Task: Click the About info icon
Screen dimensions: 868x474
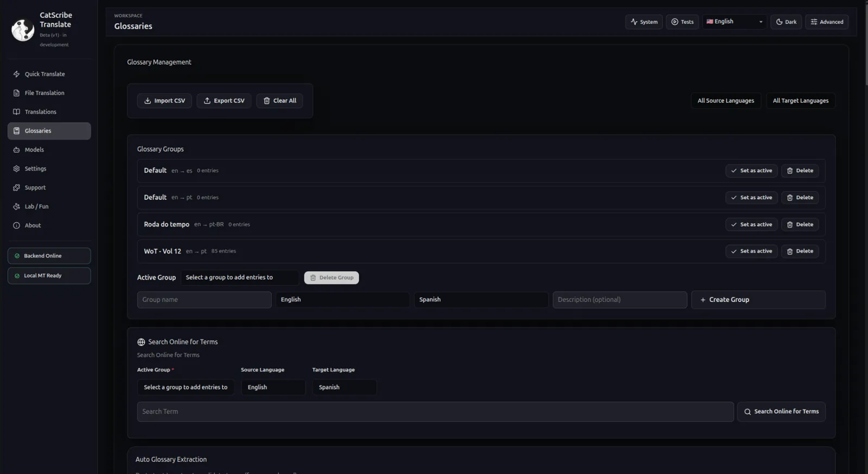Action: tap(16, 226)
